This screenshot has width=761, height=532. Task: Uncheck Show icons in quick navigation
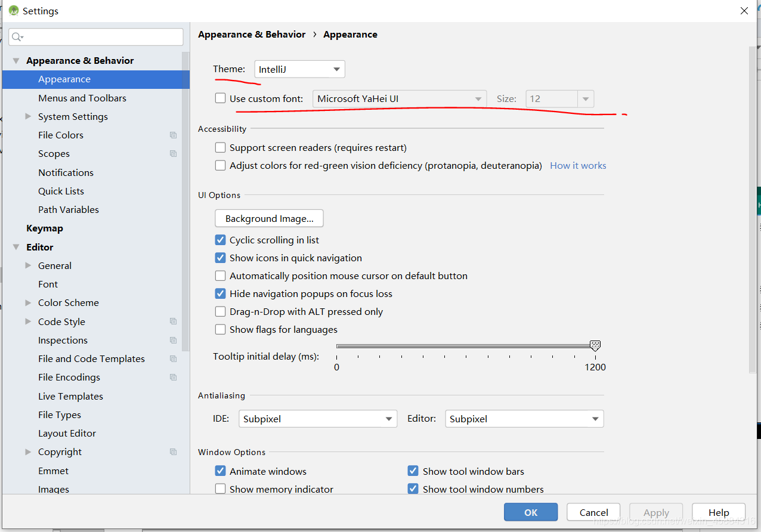221,258
